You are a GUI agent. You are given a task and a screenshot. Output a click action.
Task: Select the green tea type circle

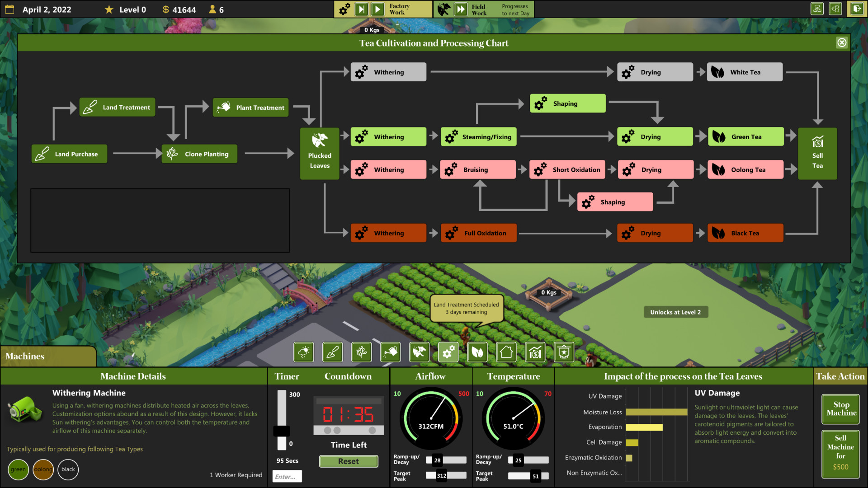pyautogui.click(x=18, y=469)
